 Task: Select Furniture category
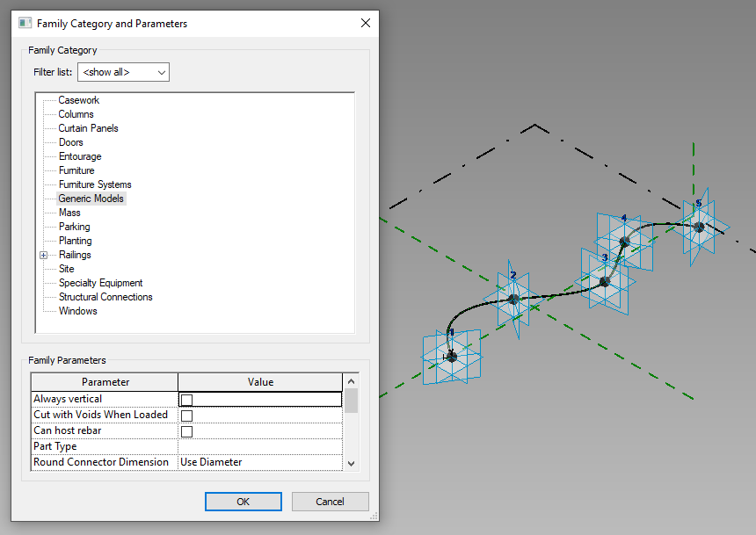pyautogui.click(x=76, y=170)
